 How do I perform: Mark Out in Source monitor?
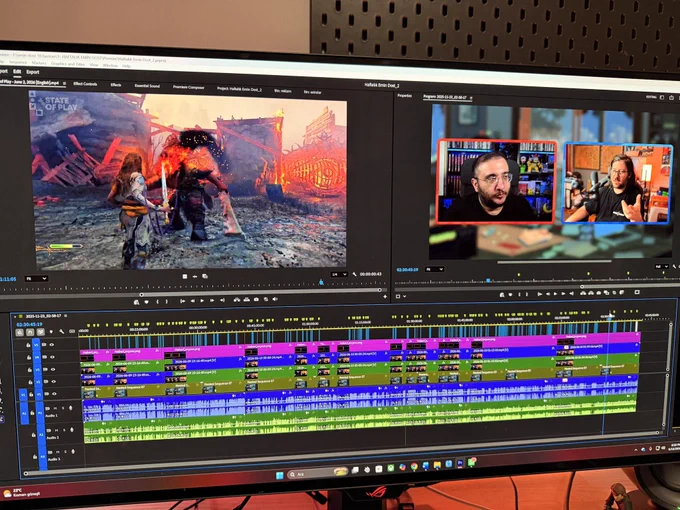[167, 301]
